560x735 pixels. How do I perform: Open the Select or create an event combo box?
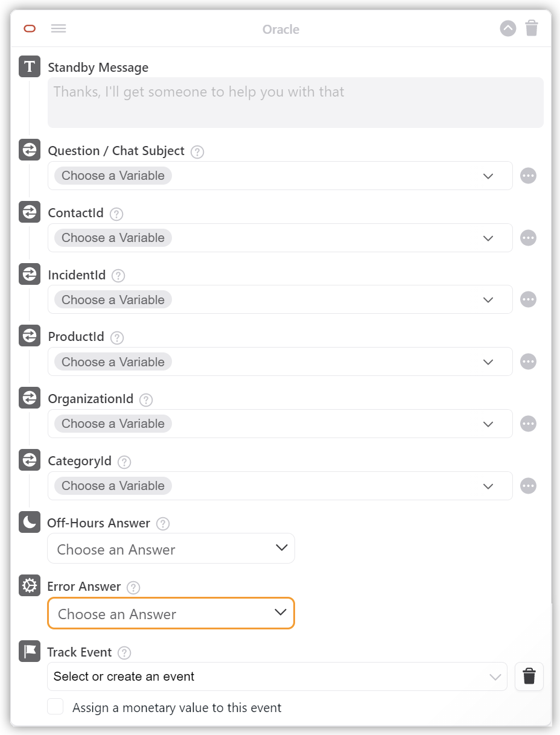point(277,676)
